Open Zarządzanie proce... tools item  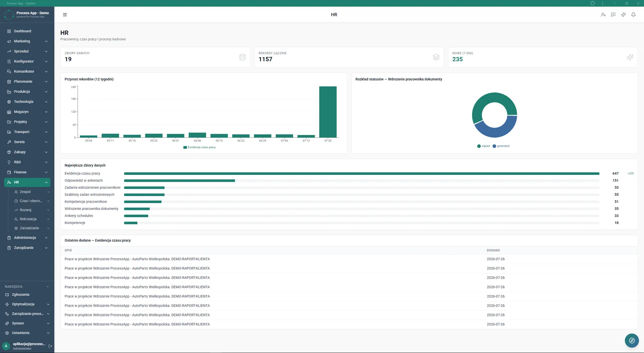pos(27,314)
